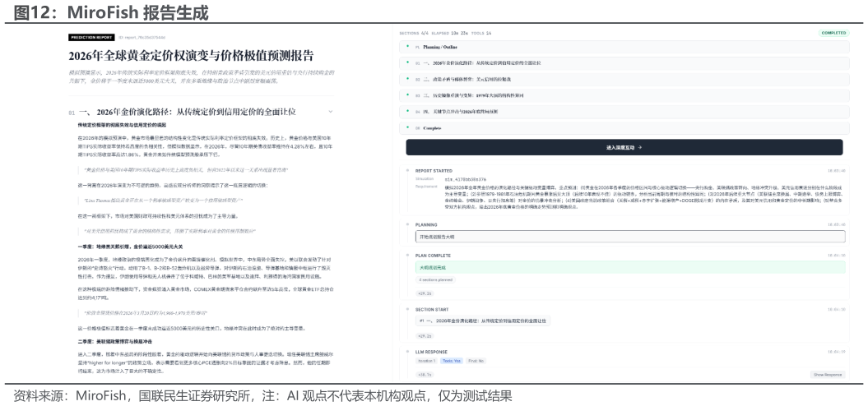
Task: Click the 进入深度互动 button
Action: point(624,147)
